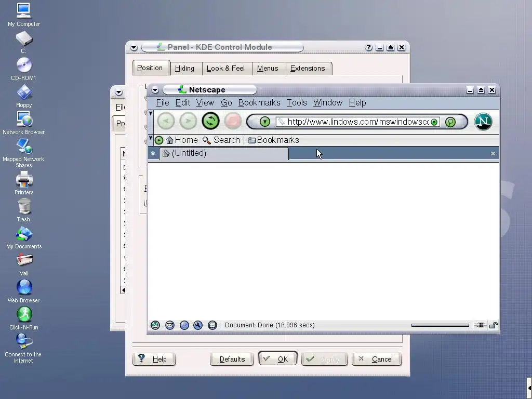Launch the Web Browser desktop icon
This screenshot has height=399, width=532.
pos(24,291)
